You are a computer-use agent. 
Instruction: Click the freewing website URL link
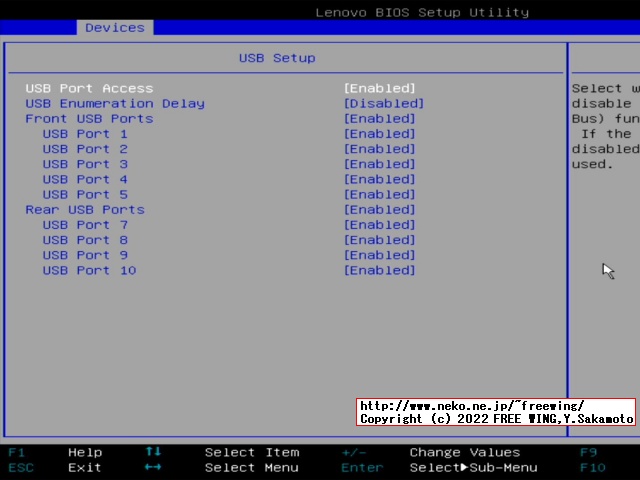click(471, 406)
